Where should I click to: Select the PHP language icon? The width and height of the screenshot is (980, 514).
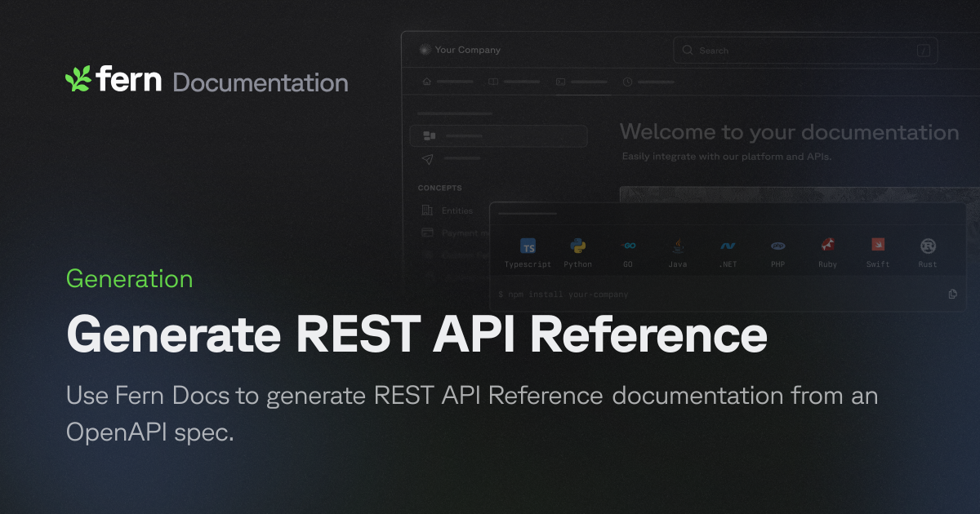tap(777, 246)
